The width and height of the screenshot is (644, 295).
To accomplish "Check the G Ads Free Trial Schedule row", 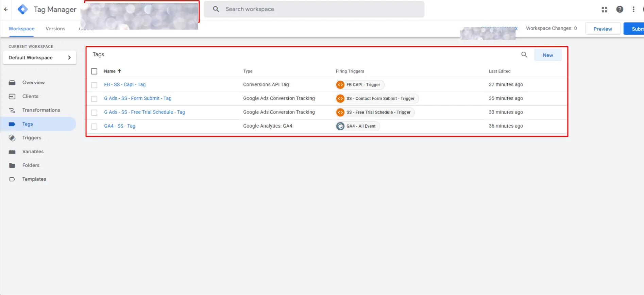I will click(94, 113).
